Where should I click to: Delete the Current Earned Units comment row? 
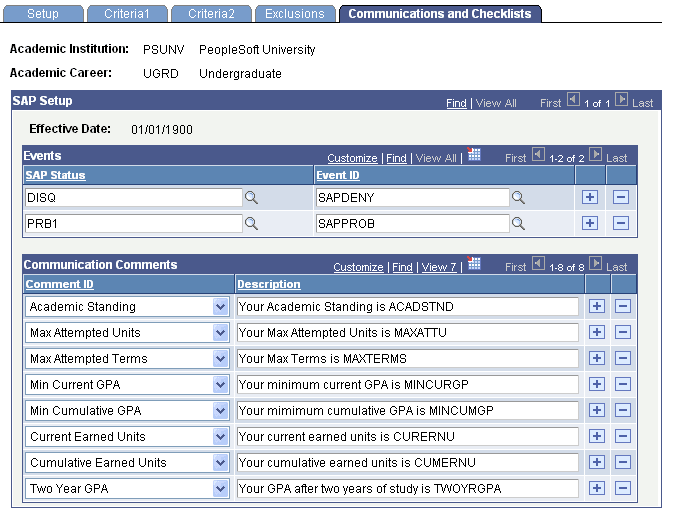pos(623,436)
